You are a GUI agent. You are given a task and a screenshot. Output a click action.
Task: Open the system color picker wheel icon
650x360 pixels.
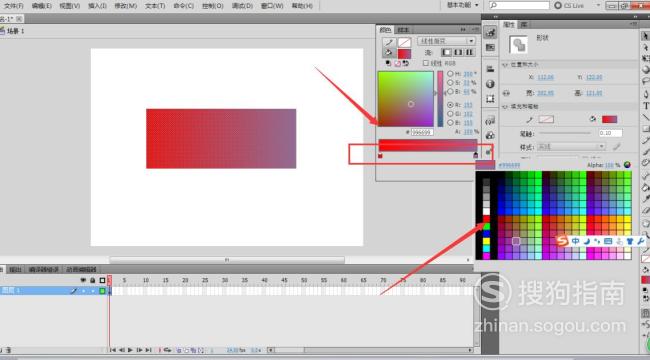(x=627, y=165)
